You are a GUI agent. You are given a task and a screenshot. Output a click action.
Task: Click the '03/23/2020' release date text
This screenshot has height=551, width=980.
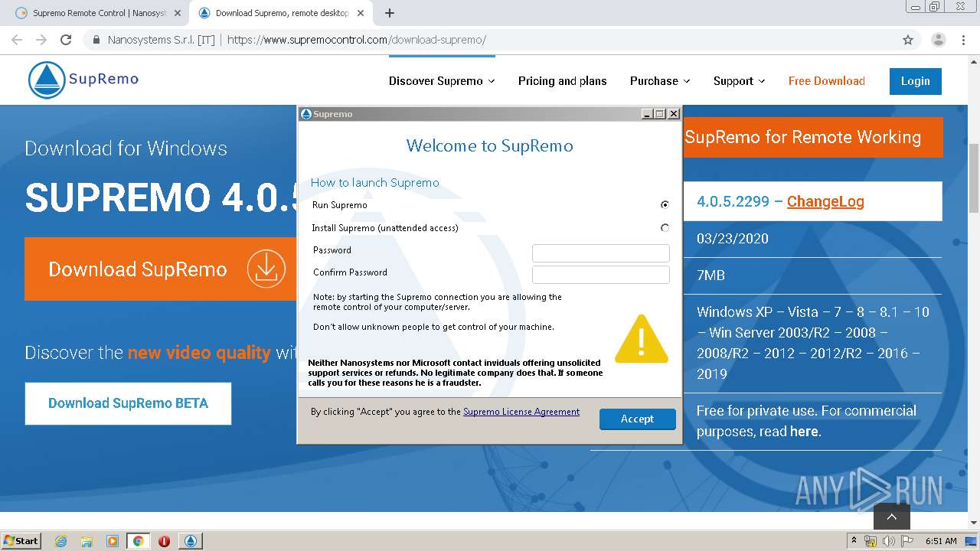(x=733, y=238)
